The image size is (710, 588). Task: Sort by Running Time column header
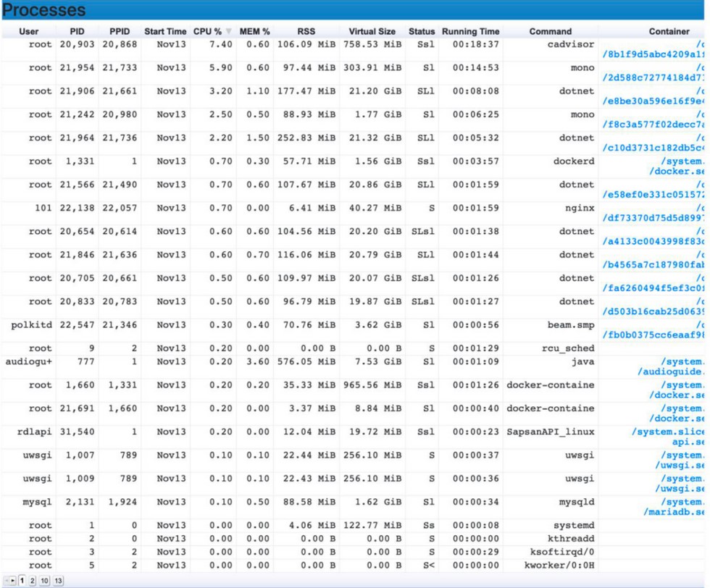[x=470, y=31]
